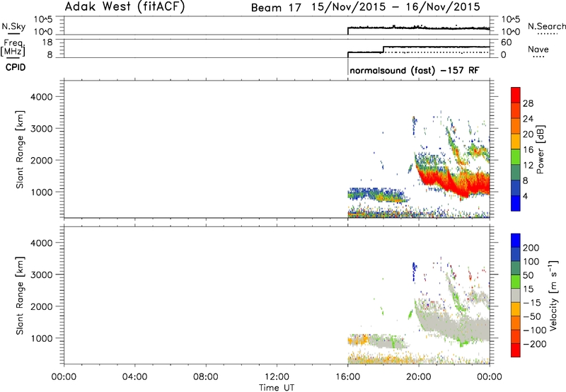Click the '3000' tick label on the velocity panel
This screenshot has height=392, width=566.
tap(41, 275)
